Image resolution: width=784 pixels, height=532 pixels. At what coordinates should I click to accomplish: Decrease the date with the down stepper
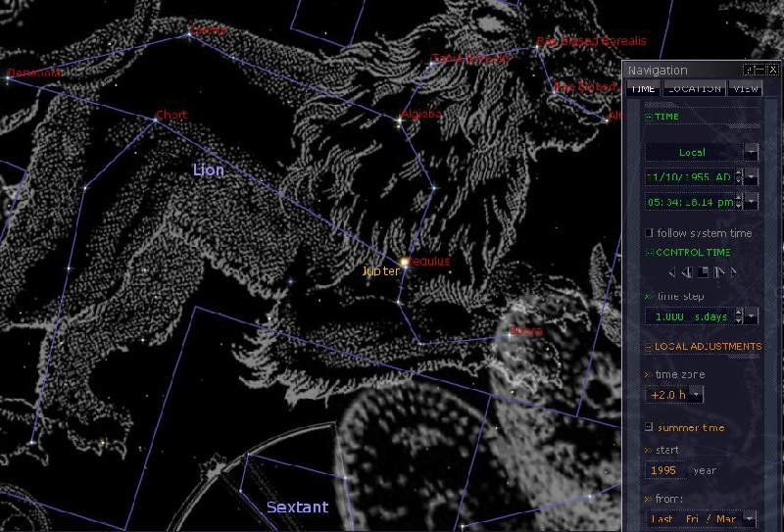(739, 181)
